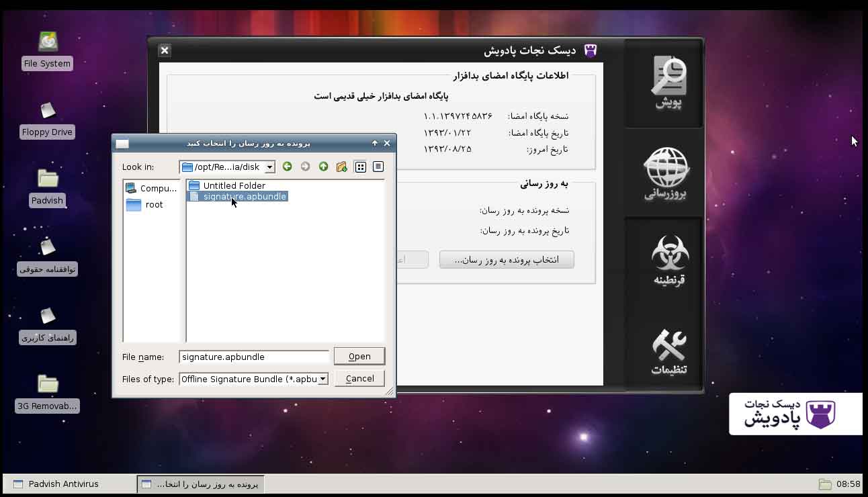Go back in the file dialog
This screenshot has width=868, height=497.
(288, 167)
